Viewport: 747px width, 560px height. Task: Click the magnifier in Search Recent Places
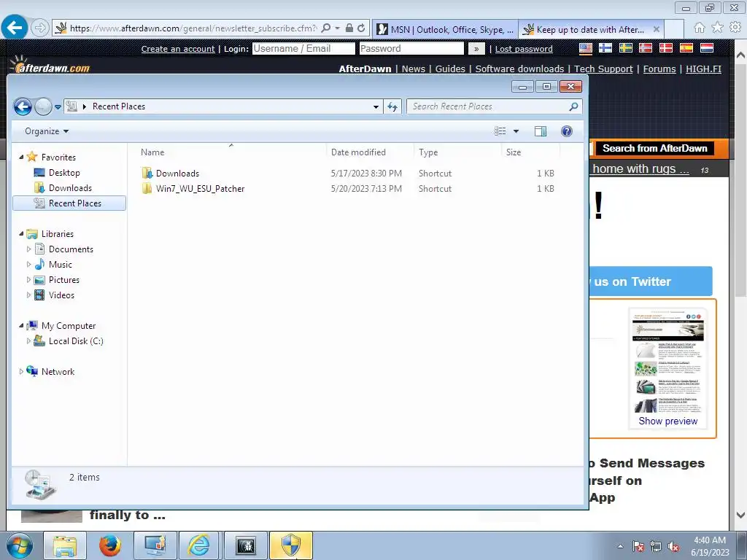coord(573,106)
